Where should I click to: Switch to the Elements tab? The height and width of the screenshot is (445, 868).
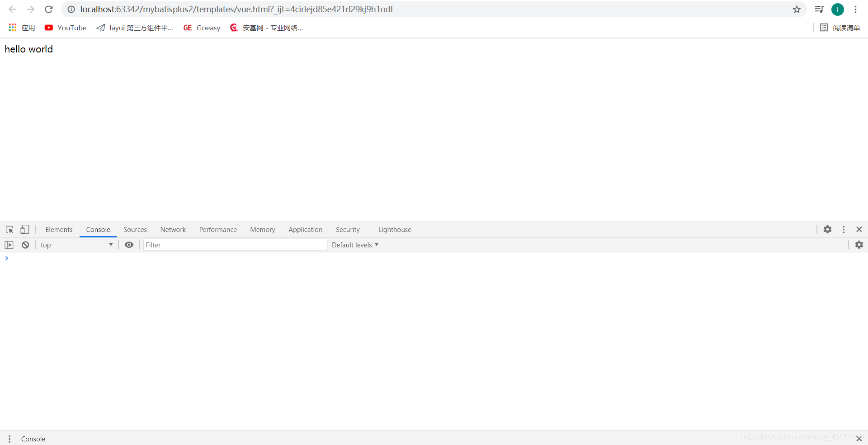point(59,229)
